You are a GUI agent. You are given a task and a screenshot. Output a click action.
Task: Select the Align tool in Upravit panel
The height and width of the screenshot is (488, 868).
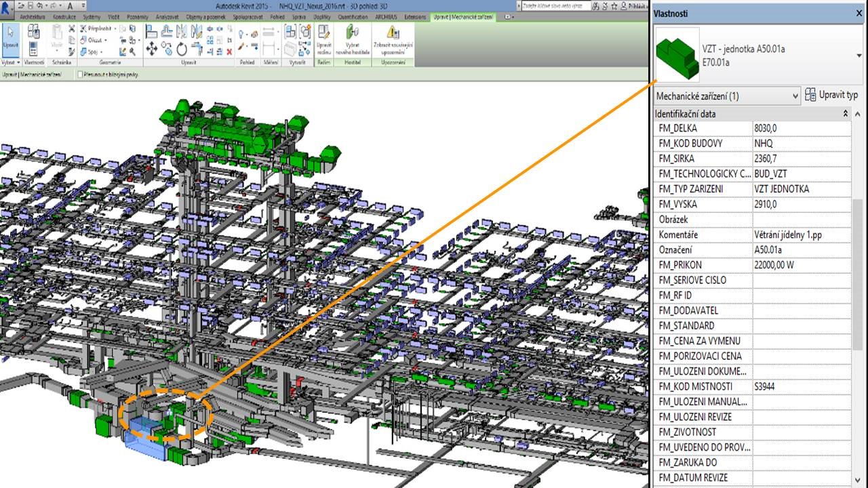click(151, 31)
